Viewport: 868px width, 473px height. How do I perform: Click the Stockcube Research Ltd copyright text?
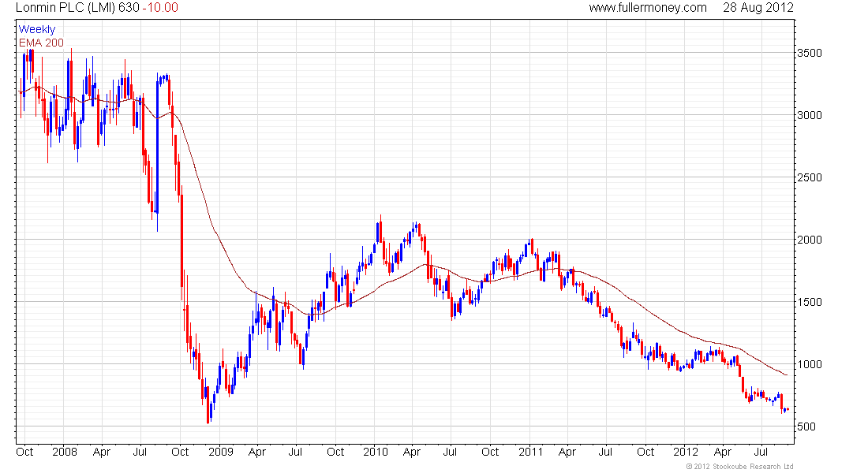[739, 467]
